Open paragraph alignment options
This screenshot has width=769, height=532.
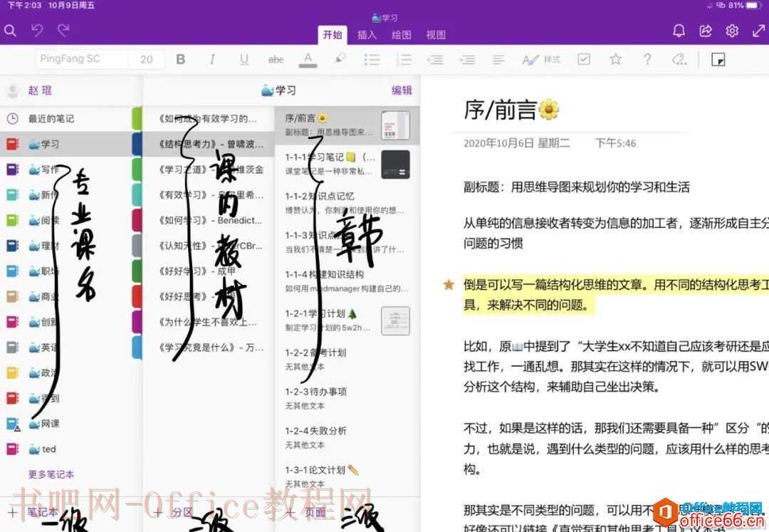[498, 59]
